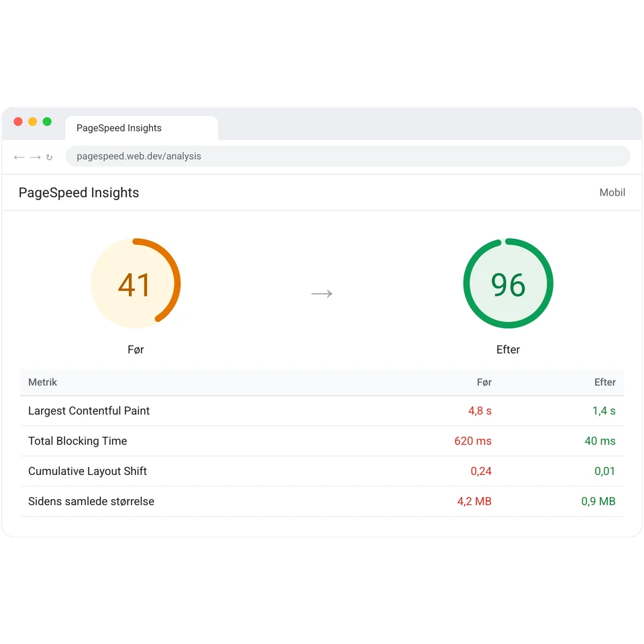This screenshot has width=644, height=644.
Task: Focus the pagespeed.web.dev/analysis address bar
Action: pos(347,156)
